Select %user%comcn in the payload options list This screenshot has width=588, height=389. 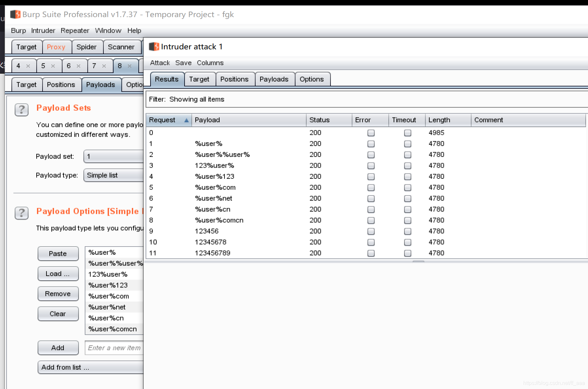[x=114, y=329]
